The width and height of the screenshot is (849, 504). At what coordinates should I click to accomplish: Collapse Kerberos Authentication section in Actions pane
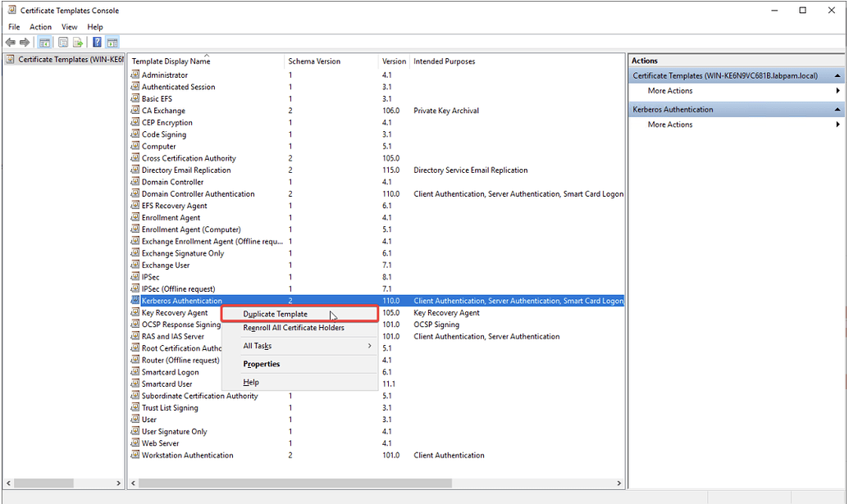click(838, 109)
